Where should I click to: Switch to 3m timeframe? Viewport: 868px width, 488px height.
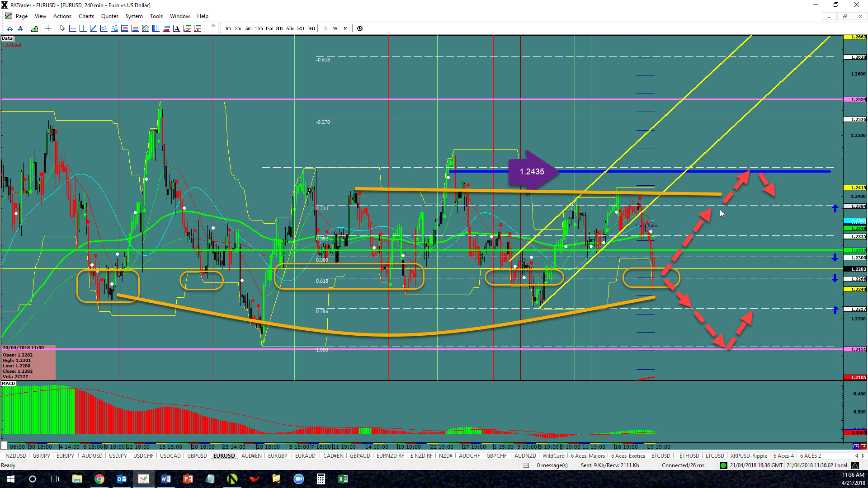tap(238, 28)
